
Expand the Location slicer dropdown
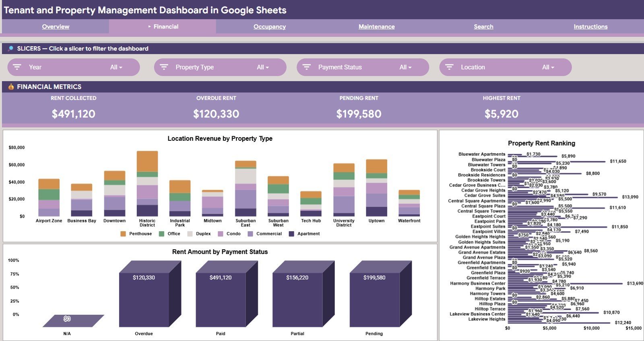(x=548, y=67)
